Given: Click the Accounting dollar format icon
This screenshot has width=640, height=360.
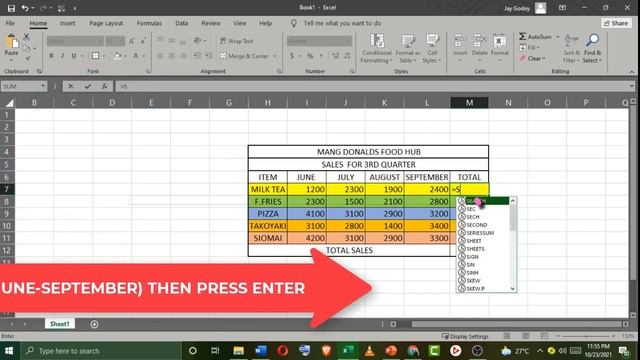Looking at the screenshot, I should 292,56.
